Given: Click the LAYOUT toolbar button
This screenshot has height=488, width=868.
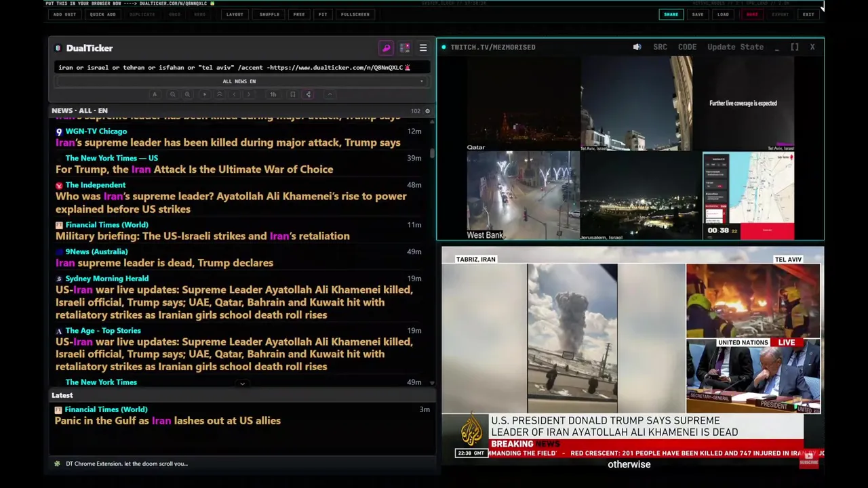Looking at the screenshot, I should click(x=235, y=14).
